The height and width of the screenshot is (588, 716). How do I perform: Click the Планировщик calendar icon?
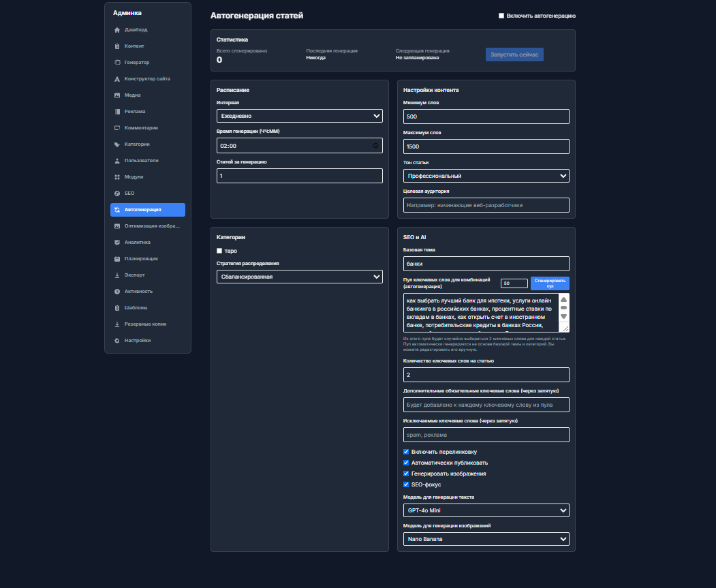click(x=117, y=259)
